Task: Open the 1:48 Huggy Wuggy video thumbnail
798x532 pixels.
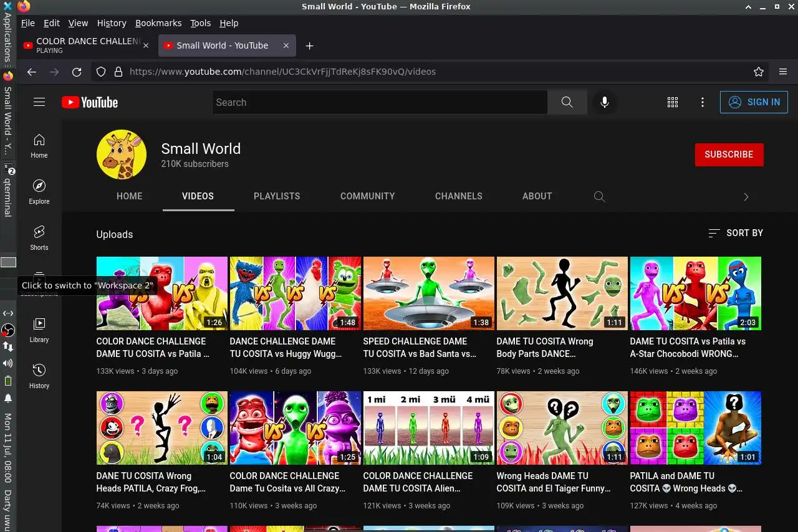Action: (296, 293)
